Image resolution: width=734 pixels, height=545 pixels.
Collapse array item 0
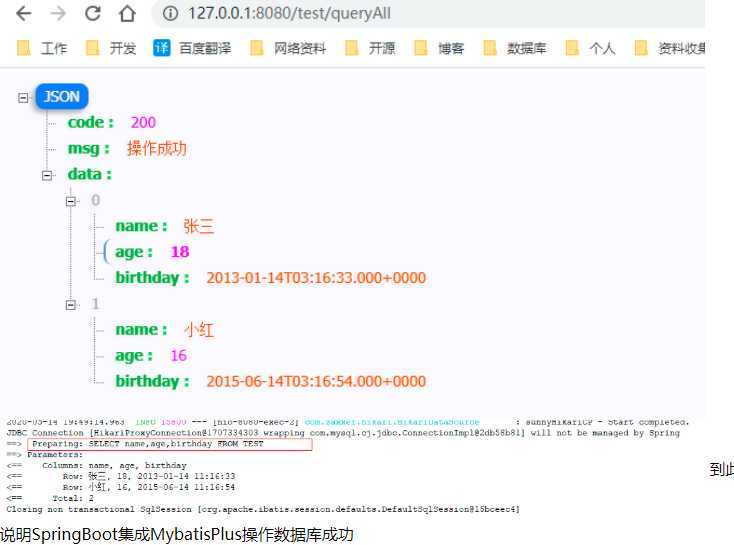tap(71, 201)
